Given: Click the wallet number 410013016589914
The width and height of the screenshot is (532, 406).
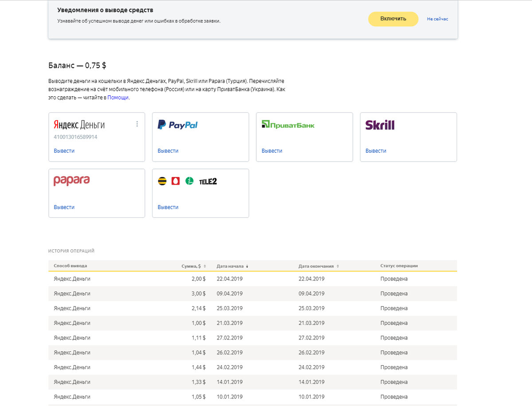Looking at the screenshot, I should (75, 137).
